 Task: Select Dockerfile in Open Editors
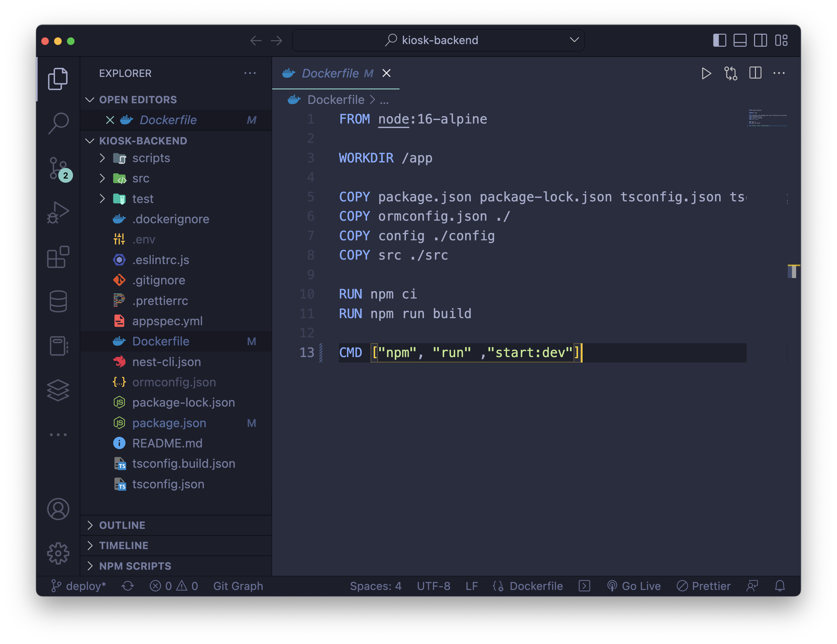176,120
